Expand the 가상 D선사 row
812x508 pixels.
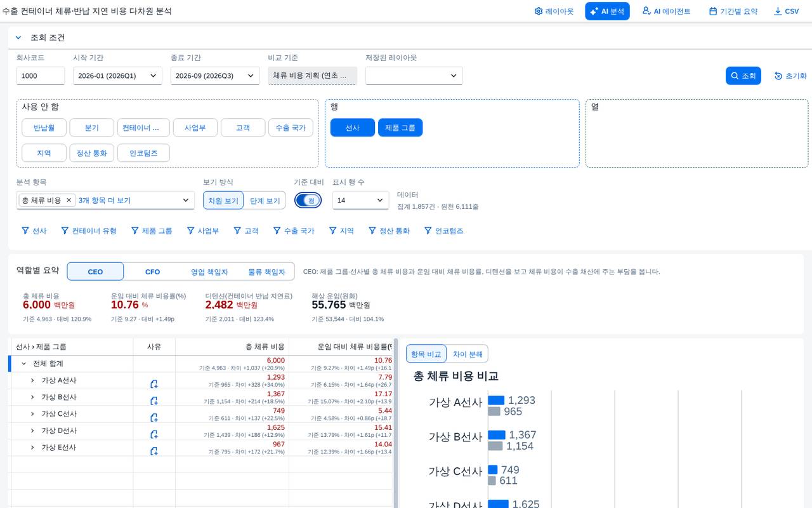coord(32,431)
